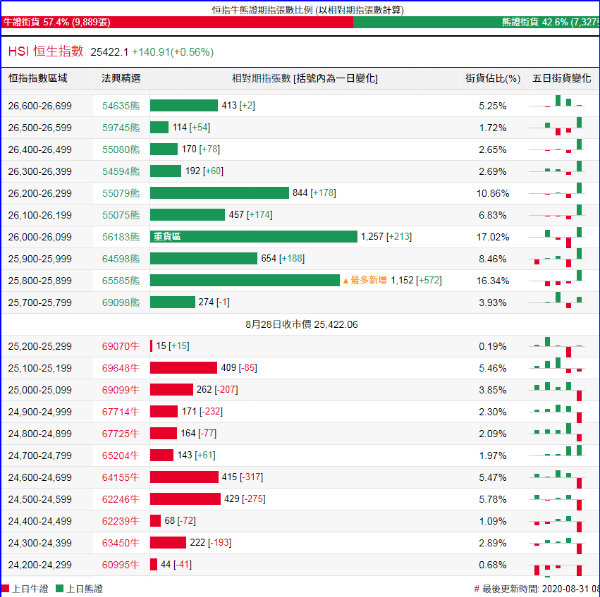Select bull warrant 62246牛

(121, 499)
